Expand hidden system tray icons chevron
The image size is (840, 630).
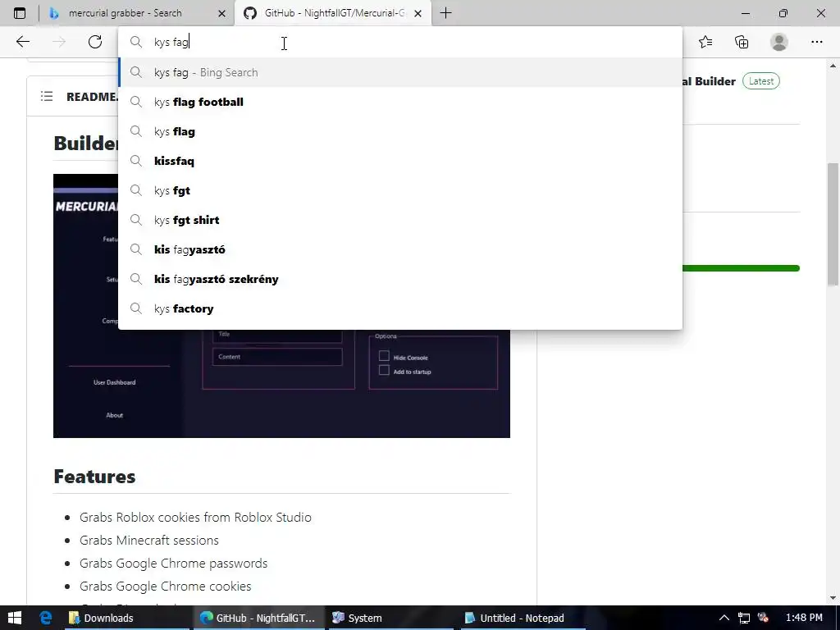tap(724, 619)
